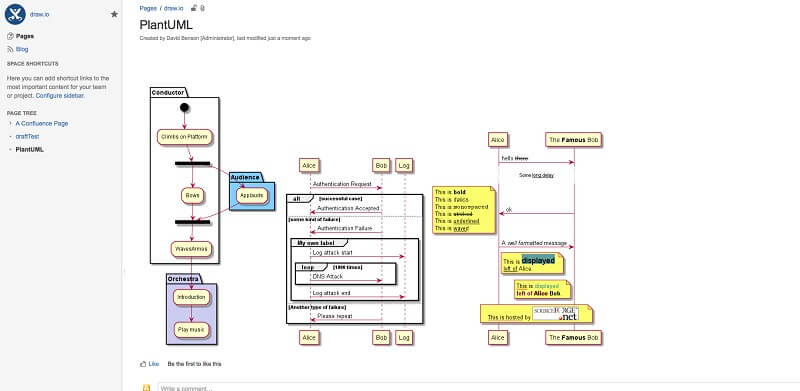Open Blog in the sidebar navigation

[22, 50]
